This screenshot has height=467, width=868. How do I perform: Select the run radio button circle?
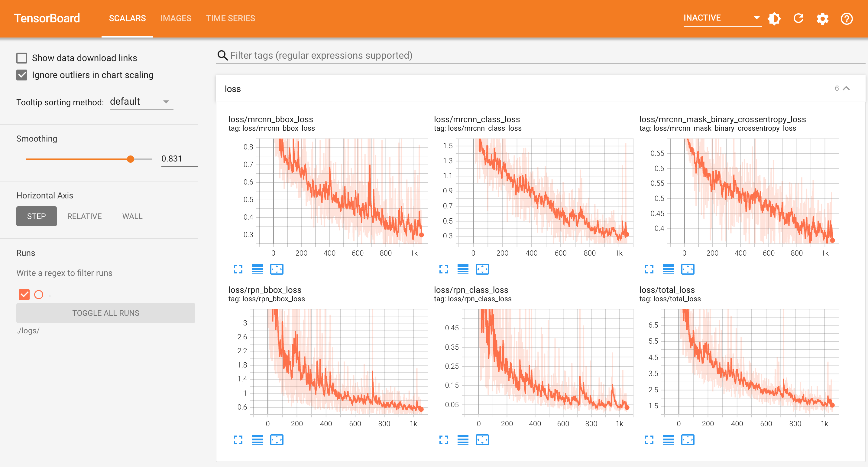[x=39, y=295]
